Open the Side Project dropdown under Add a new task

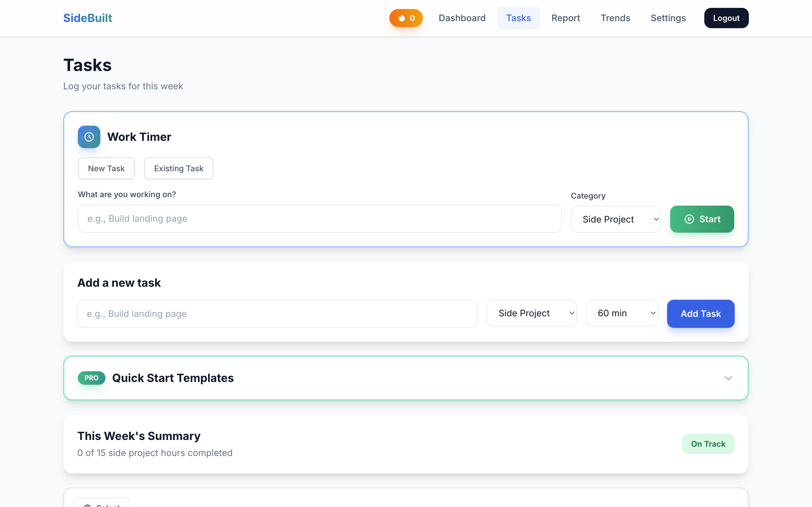point(531,313)
